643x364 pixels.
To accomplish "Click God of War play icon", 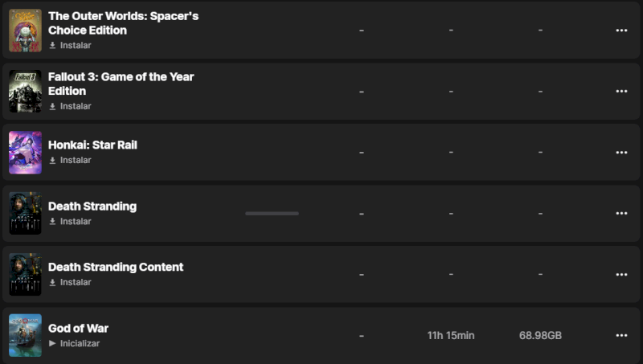I will (x=53, y=343).
